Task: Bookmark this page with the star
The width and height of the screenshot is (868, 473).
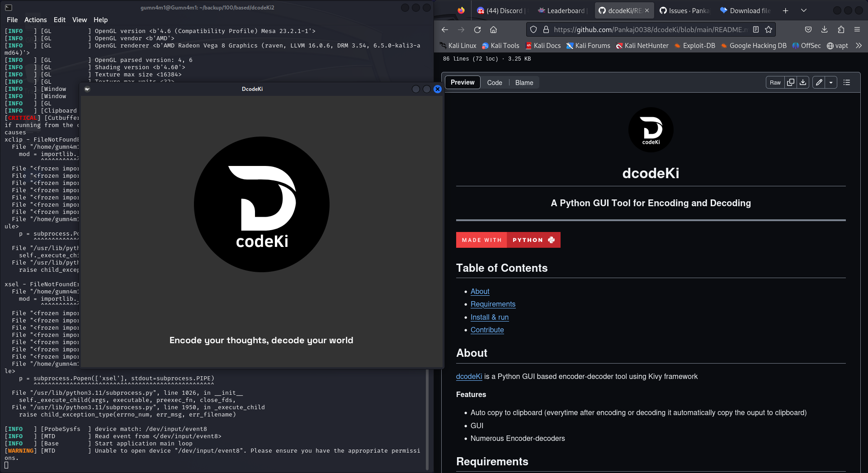Action: click(769, 30)
